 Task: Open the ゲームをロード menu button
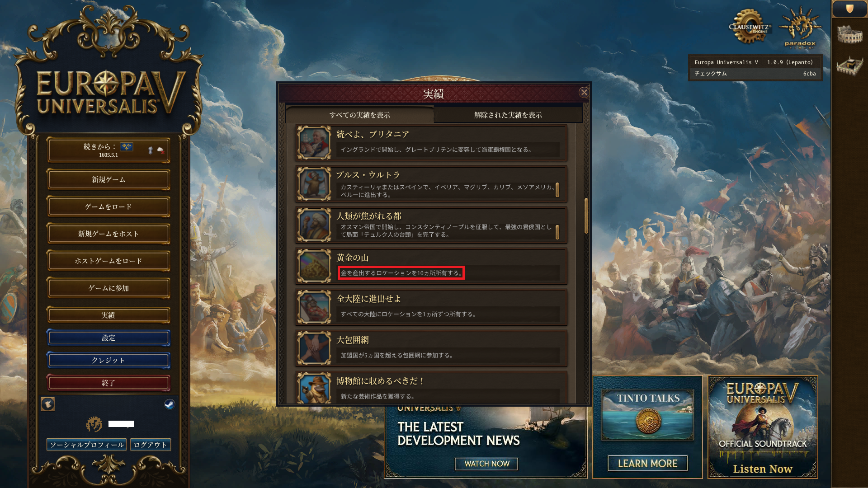coord(108,207)
